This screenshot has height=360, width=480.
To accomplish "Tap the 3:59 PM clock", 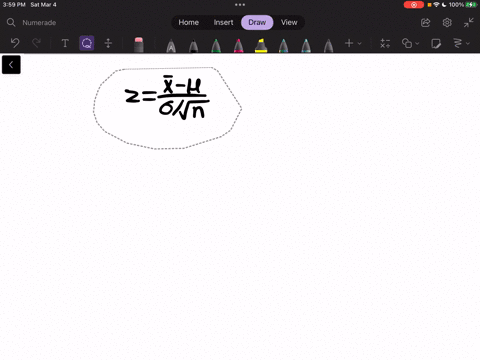I will (14, 5).
